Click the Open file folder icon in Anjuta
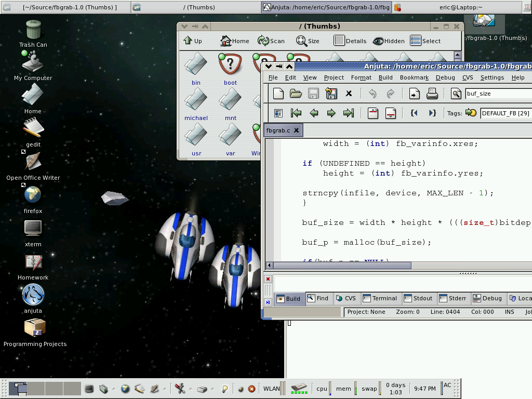 coord(296,94)
